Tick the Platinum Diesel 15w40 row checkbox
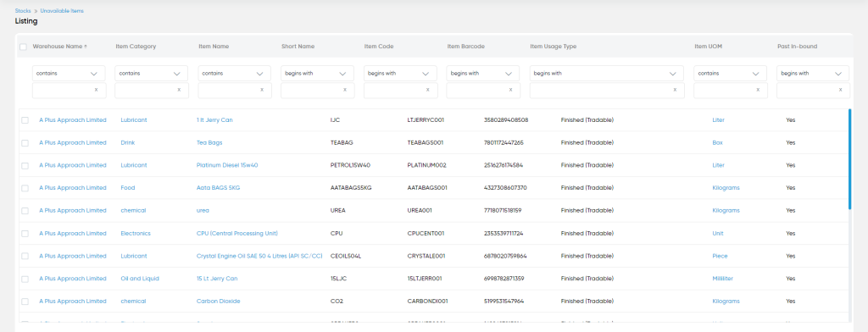This screenshot has width=868, height=332. (25, 165)
